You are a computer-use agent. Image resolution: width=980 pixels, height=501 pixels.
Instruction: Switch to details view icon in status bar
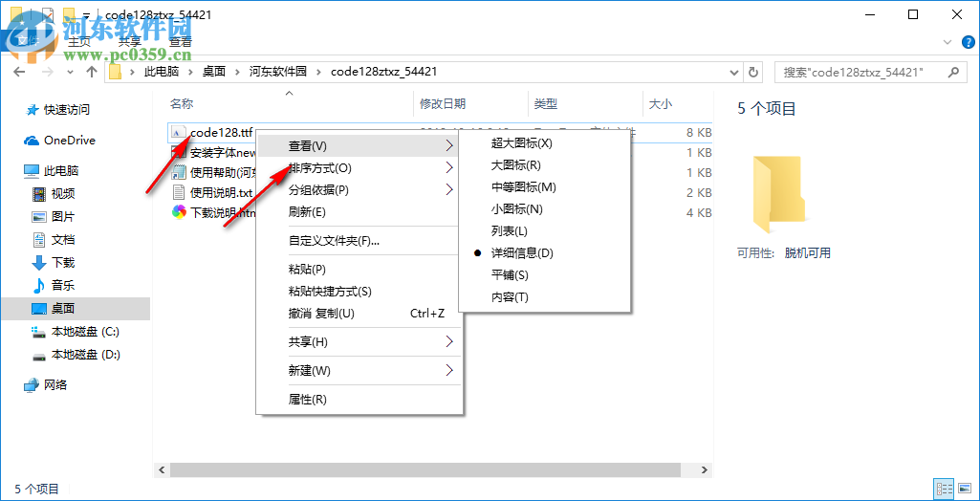pos(944,489)
